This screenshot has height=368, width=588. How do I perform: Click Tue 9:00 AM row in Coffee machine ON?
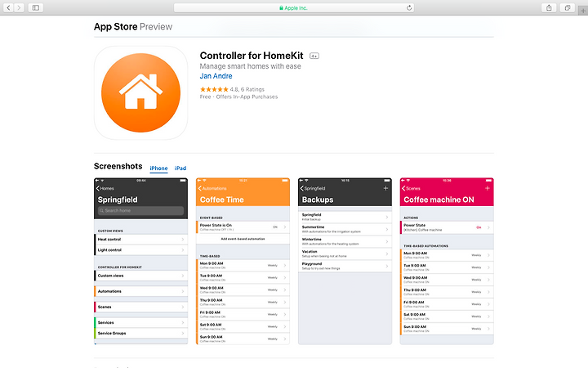(447, 267)
